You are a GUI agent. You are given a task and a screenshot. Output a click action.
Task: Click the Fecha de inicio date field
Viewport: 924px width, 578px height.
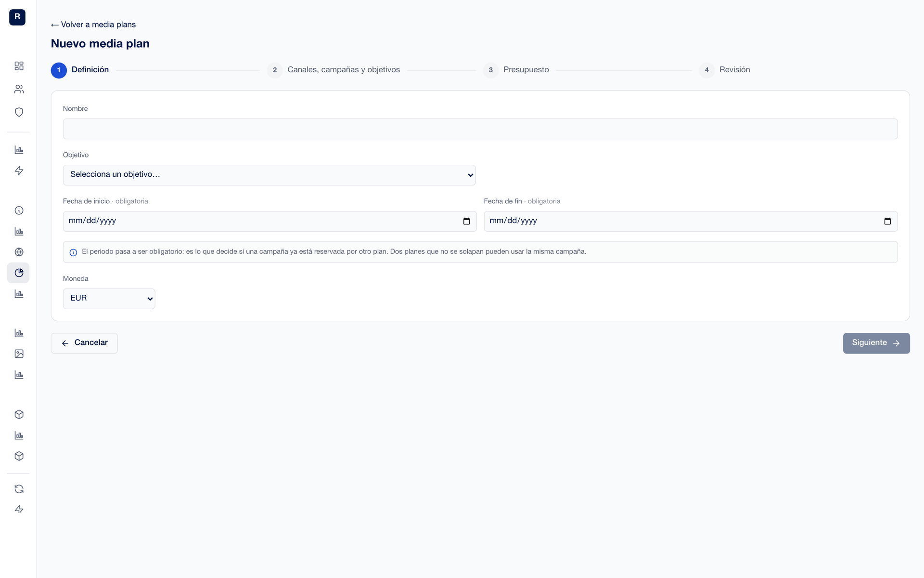click(x=269, y=221)
